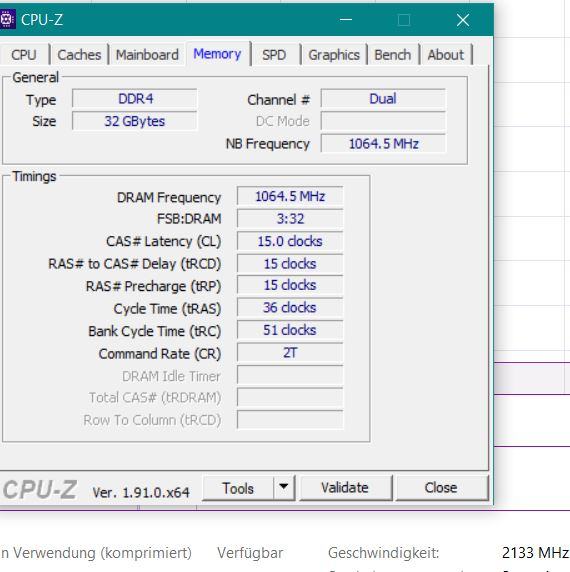Viewport: 570px width, 572px height.
Task: Click the Command Rate value 2T
Action: [x=290, y=353]
